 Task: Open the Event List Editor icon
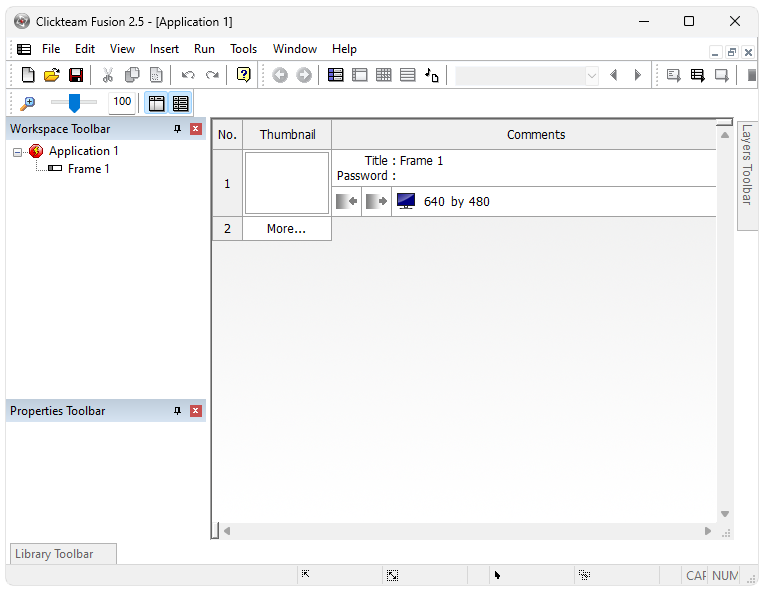[407, 75]
